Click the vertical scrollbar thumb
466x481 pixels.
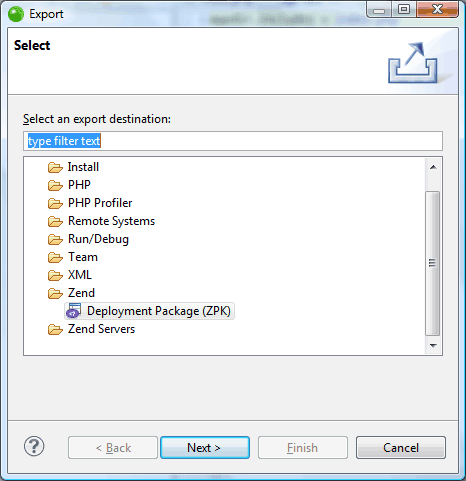tap(433, 263)
